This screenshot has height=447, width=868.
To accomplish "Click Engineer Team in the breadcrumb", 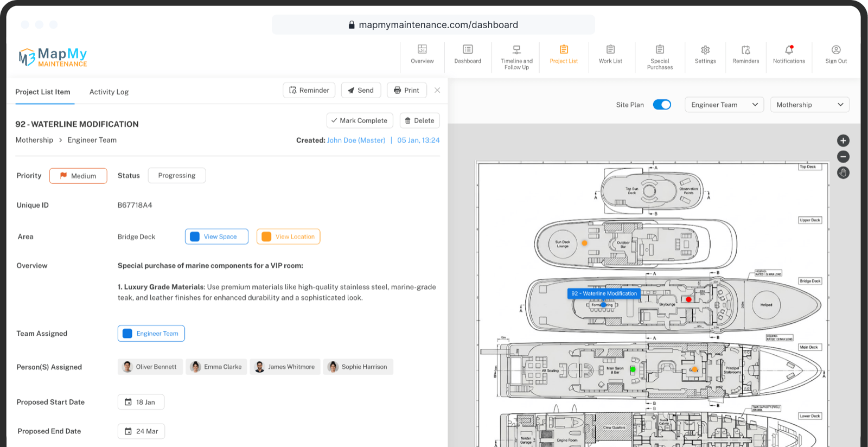I will 92,140.
